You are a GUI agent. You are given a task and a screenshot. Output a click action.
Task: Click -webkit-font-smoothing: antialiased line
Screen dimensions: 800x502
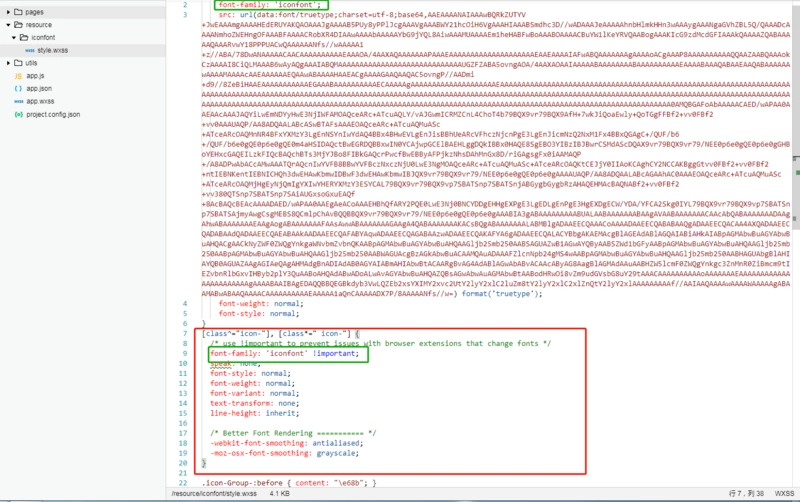[287, 443]
